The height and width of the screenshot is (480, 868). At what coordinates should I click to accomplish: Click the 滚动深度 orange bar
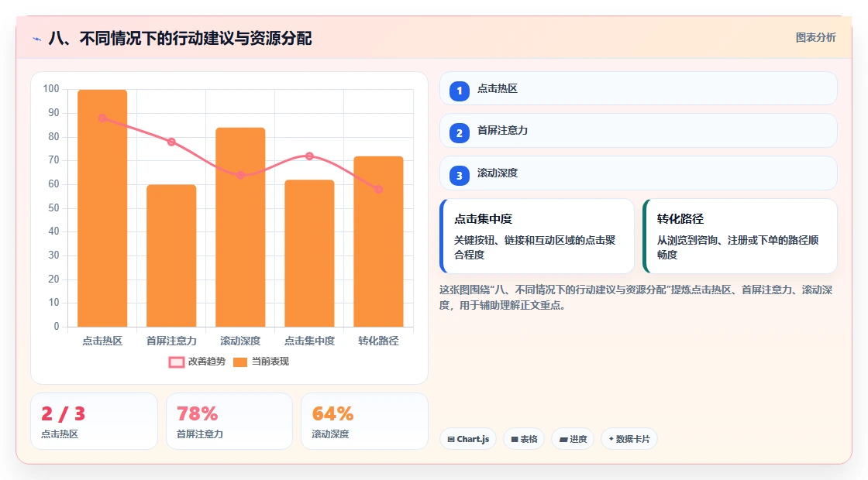tap(240, 228)
